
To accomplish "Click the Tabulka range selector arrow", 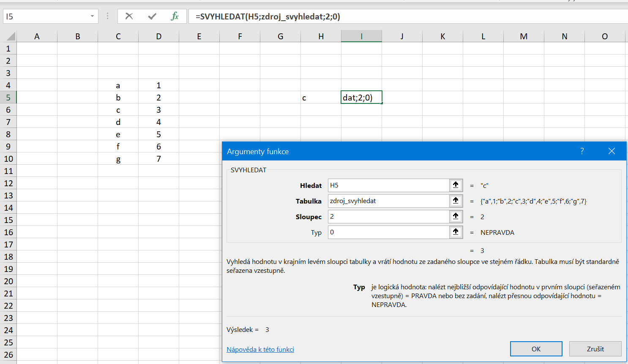I will pos(456,201).
